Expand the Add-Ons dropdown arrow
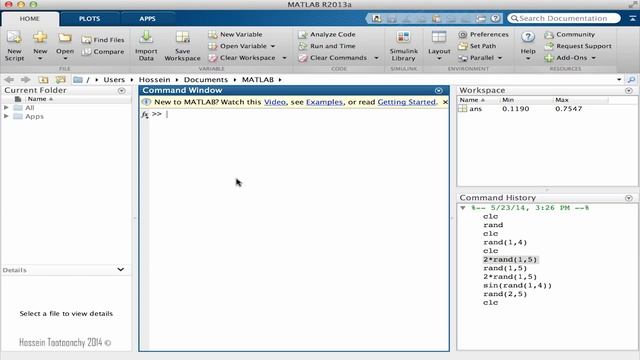Viewport: 640px width, 360px height. (x=593, y=58)
